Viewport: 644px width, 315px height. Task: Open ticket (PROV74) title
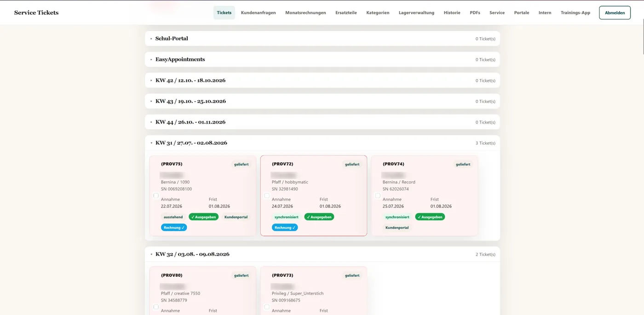coord(393,164)
